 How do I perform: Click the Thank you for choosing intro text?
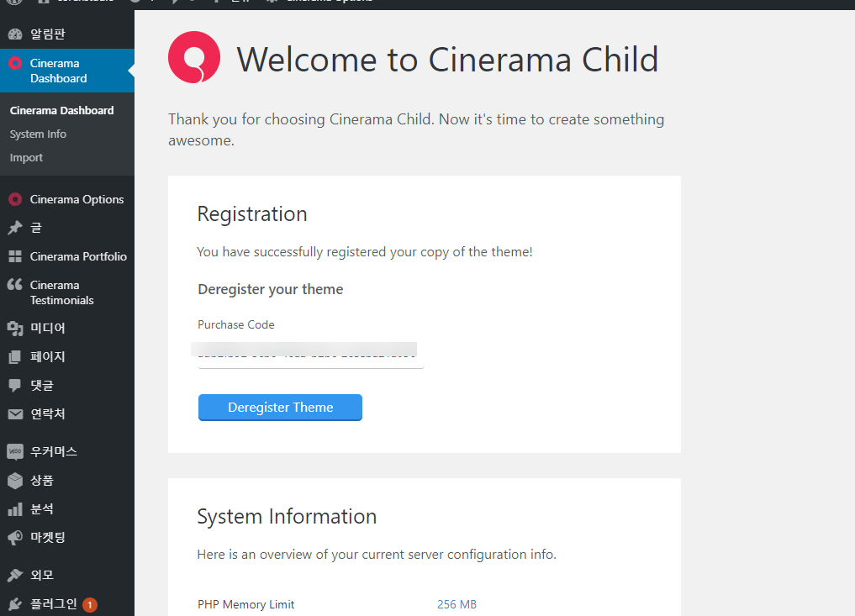coord(416,129)
